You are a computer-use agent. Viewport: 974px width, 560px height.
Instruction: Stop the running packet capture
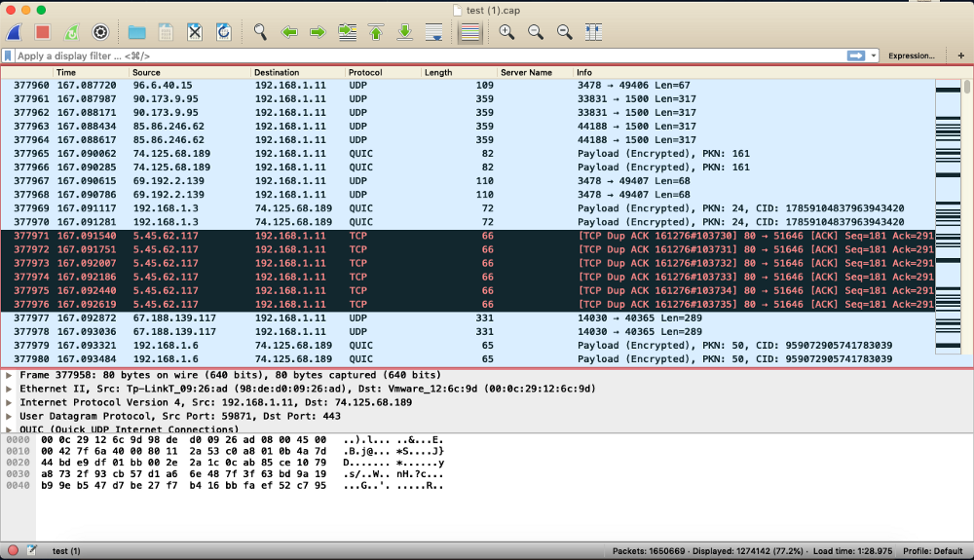pyautogui.click(x=42, y=32)
